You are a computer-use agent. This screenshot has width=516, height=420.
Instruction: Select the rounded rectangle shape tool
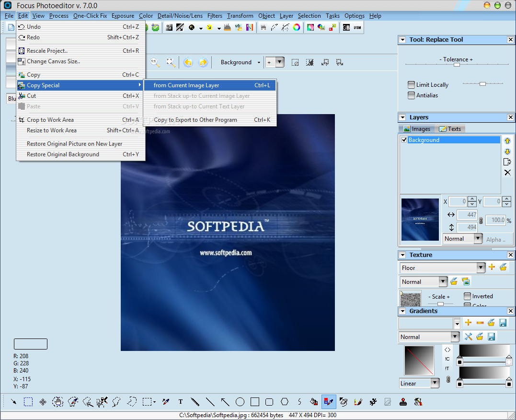click(269, 402)
